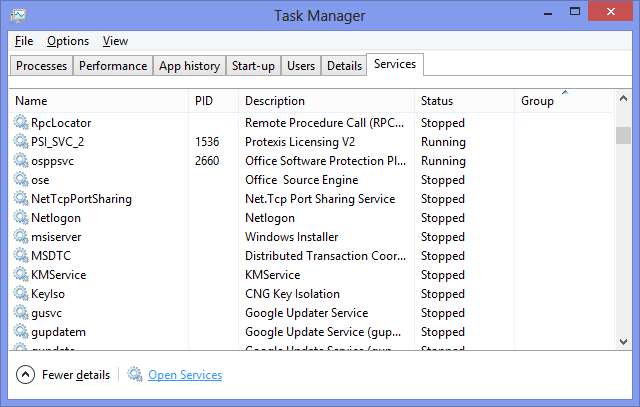Open the Processes tab

(x=42, y=66)
